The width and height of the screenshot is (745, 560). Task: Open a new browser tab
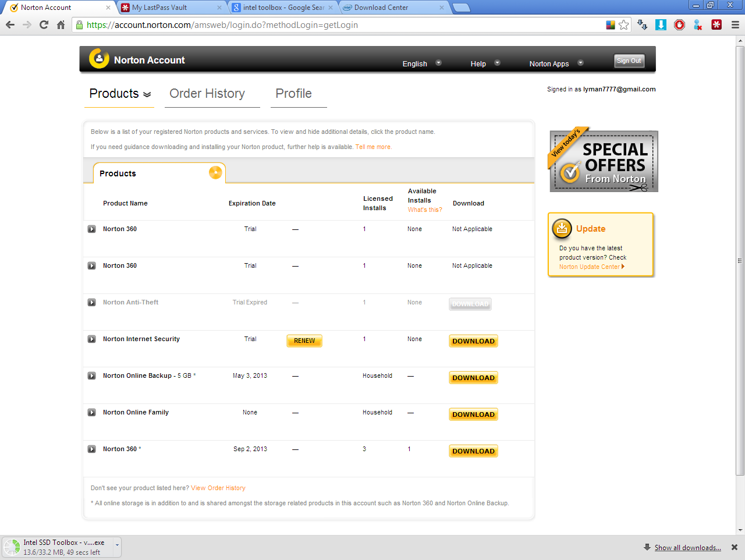(x=461, y=8)
